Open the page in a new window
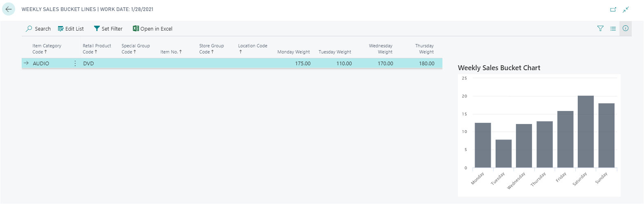644x204 pixels. coord(613,9)
